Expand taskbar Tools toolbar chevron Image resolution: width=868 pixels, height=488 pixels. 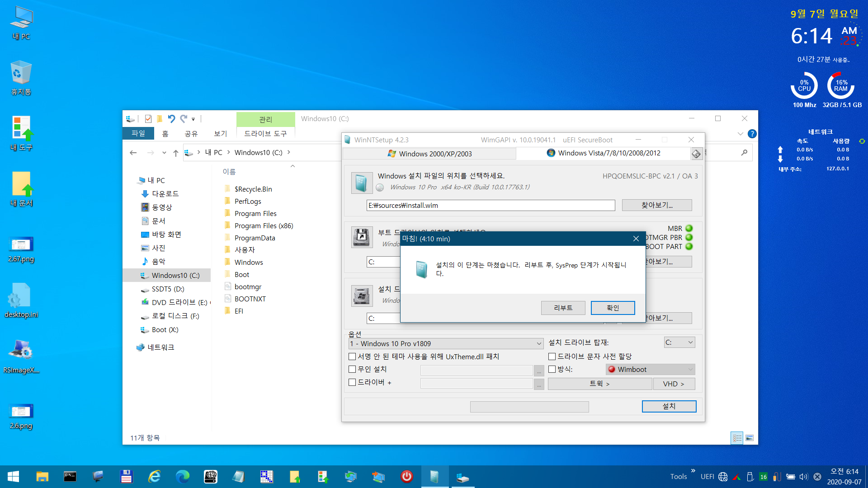[693, 470]
